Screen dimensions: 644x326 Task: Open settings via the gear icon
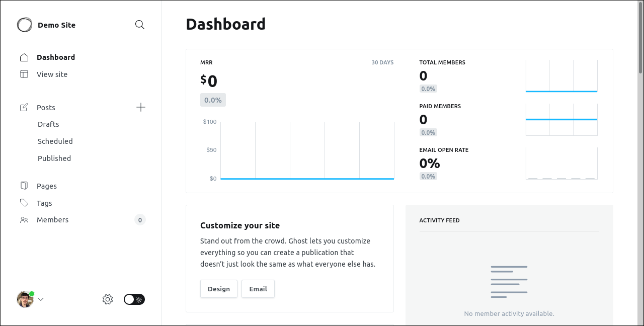(x=108, y=299)
